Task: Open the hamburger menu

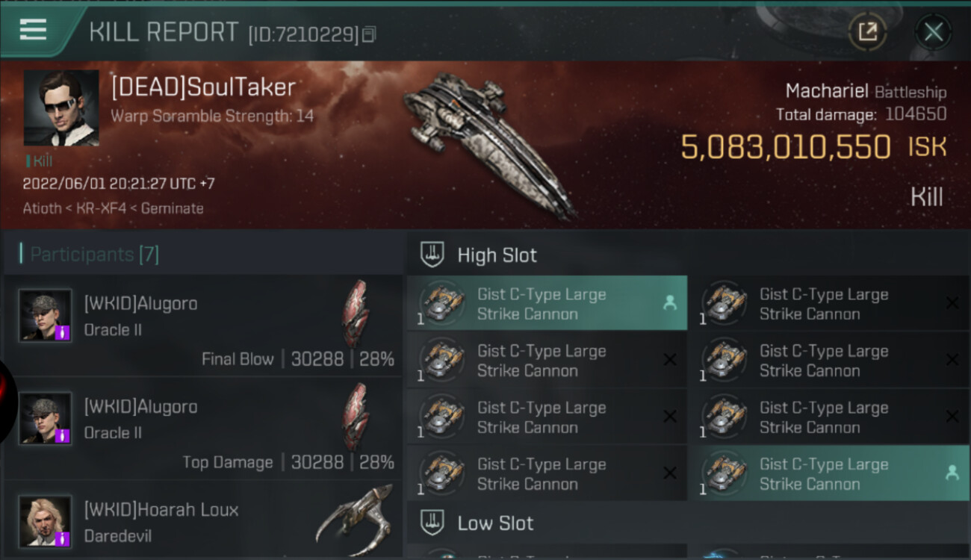Action: [x=33, y=30]
